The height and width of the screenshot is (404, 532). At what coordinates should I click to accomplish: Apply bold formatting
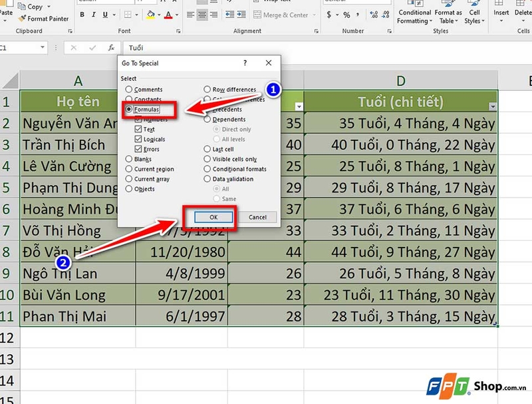coord(81,15)
